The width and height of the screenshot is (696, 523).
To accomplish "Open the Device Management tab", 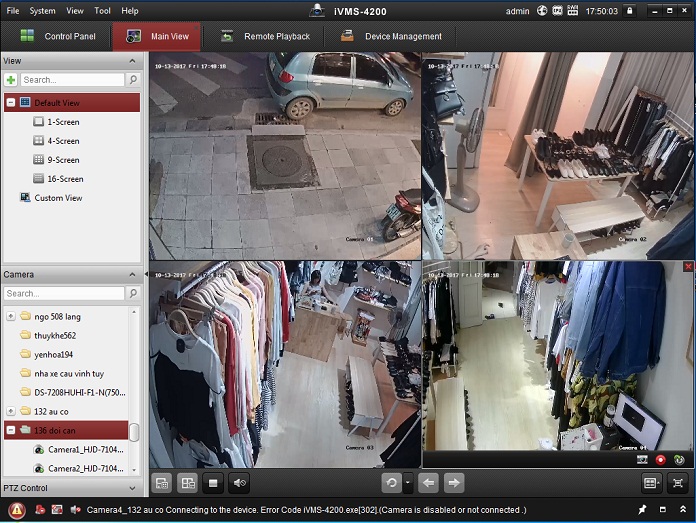I will (390, 37).
